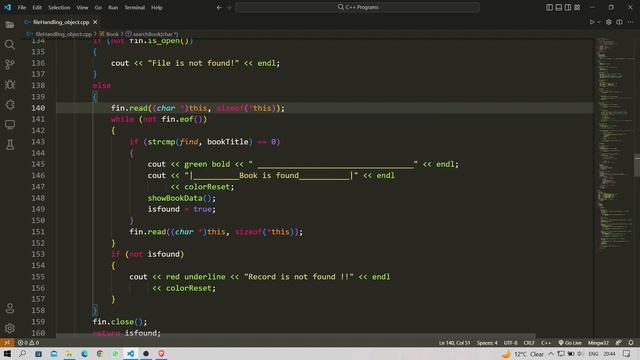This screenshot has width=640, height=360.
Task: Click the broadcast icon in status bar
Action: pyautogui.click(x=619, y=343)
